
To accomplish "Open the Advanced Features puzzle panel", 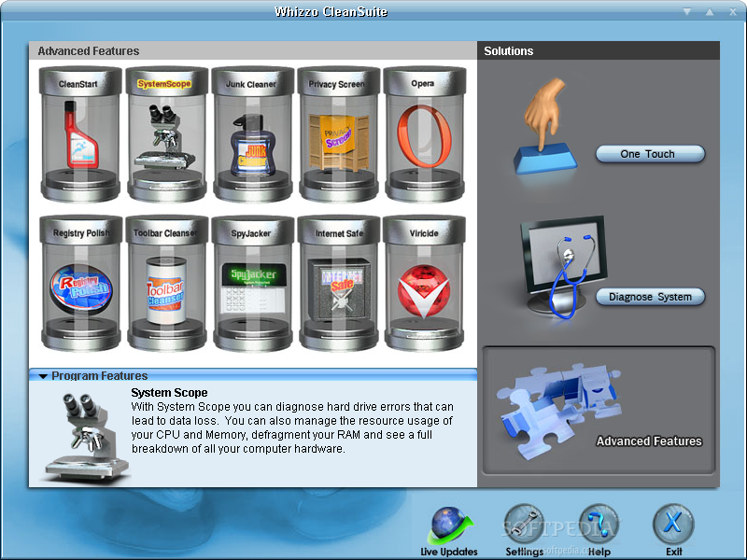I will pos(599,411).
